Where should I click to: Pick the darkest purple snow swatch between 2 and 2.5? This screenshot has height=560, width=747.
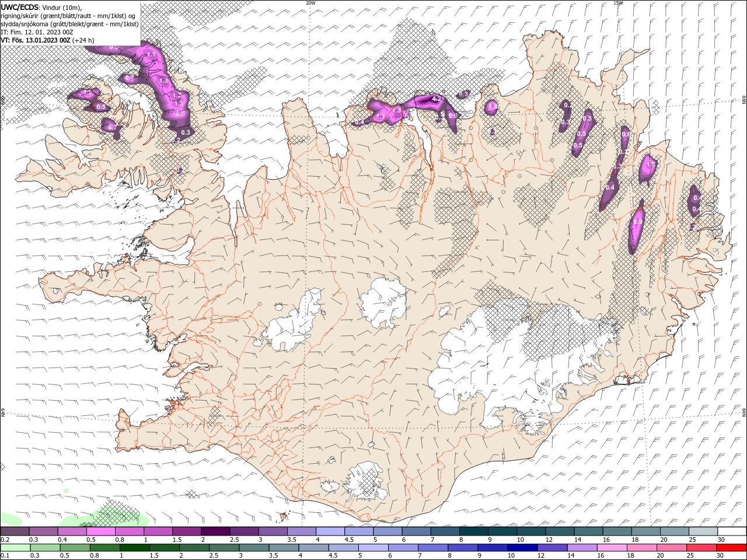(215, 531)
